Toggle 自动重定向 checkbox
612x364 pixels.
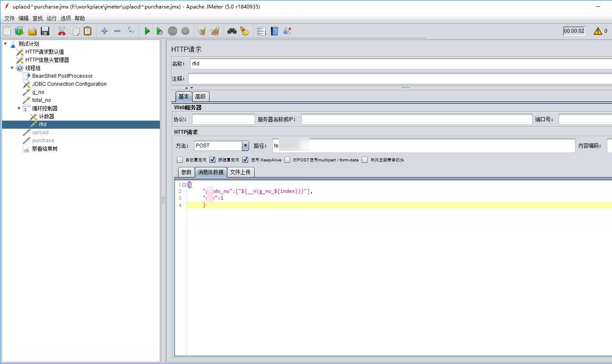pyautogui.click(x=180, y=160)
